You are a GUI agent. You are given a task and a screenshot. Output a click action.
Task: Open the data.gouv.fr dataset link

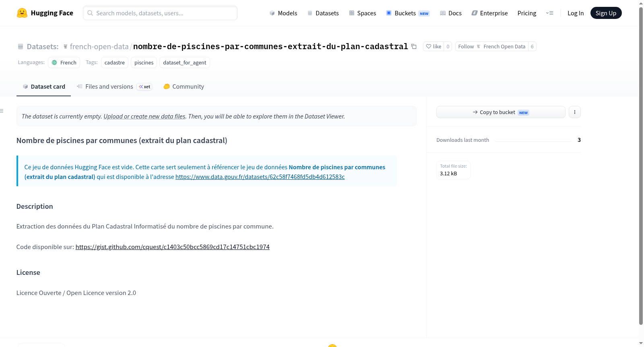point(260,177)
